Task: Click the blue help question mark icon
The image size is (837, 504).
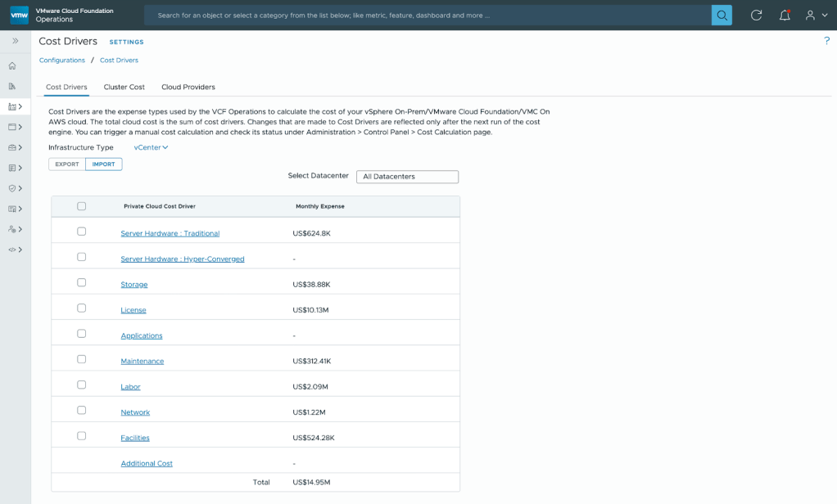Action: [826, 41]
